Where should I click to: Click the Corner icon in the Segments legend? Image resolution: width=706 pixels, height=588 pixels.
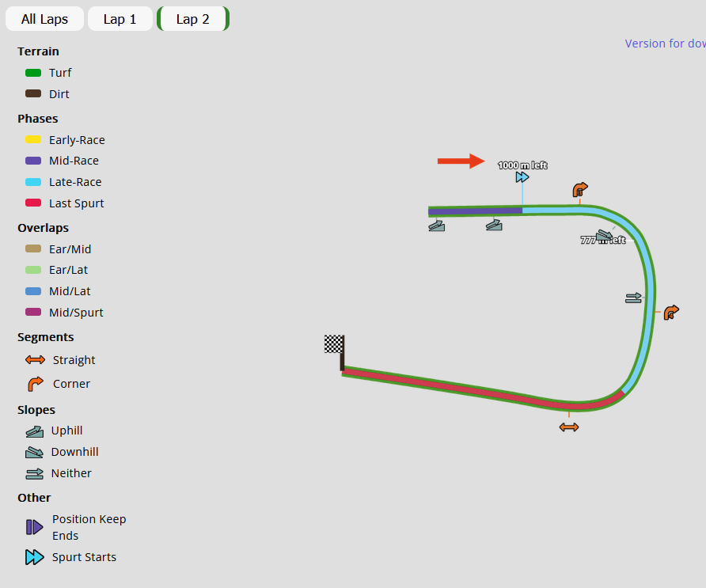36,384
